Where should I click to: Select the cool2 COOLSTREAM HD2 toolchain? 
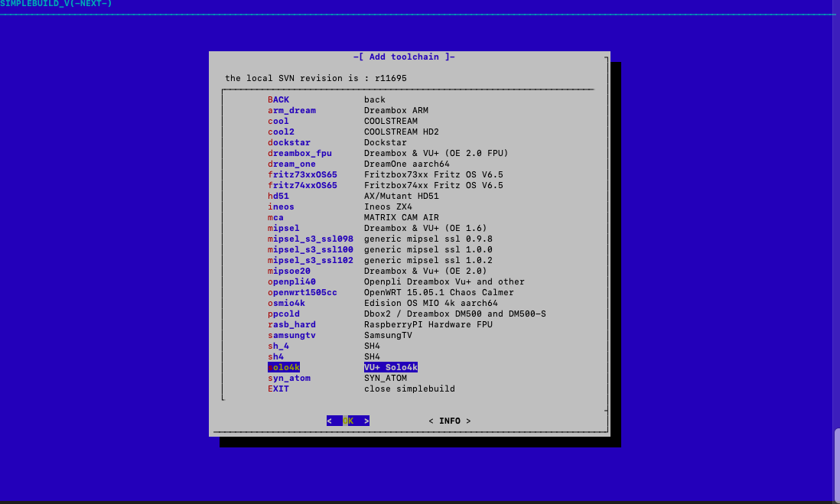click(x=281, y=132)
